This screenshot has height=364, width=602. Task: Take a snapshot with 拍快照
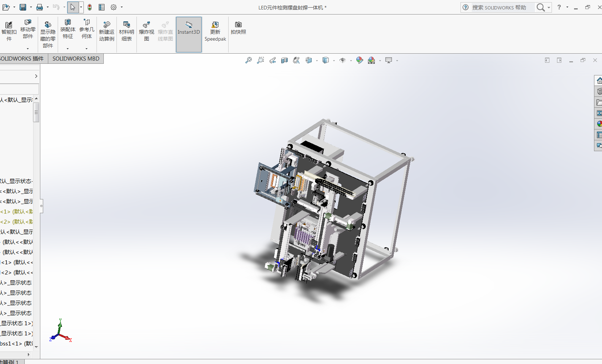coord(238,28)
